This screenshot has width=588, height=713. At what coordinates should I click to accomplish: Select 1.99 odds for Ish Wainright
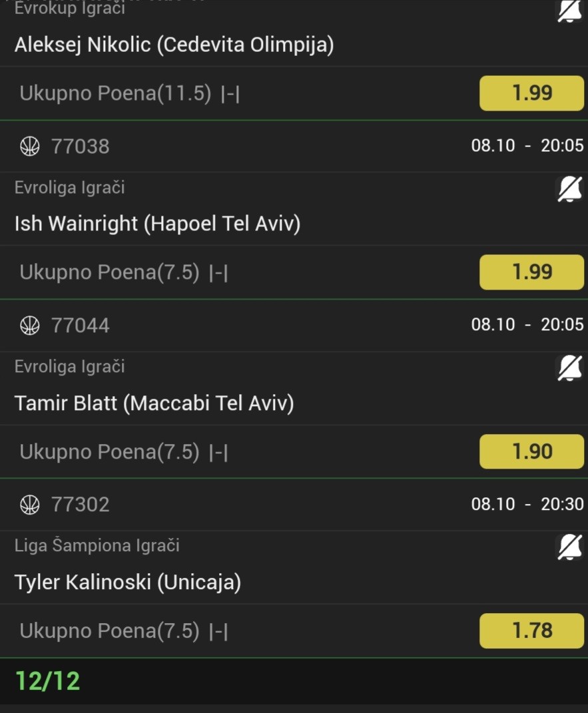531,272
